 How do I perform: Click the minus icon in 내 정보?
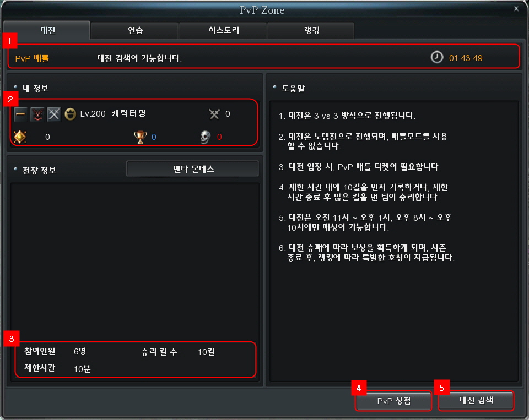click(x=20, y=114)
